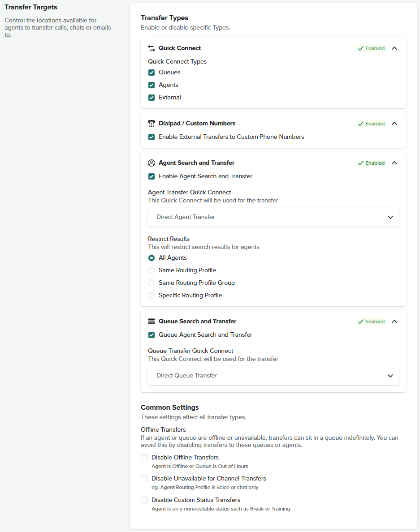420x532 pixels.
Task: Uncheck the Queues quick connect type
Action: click(152, 73)
